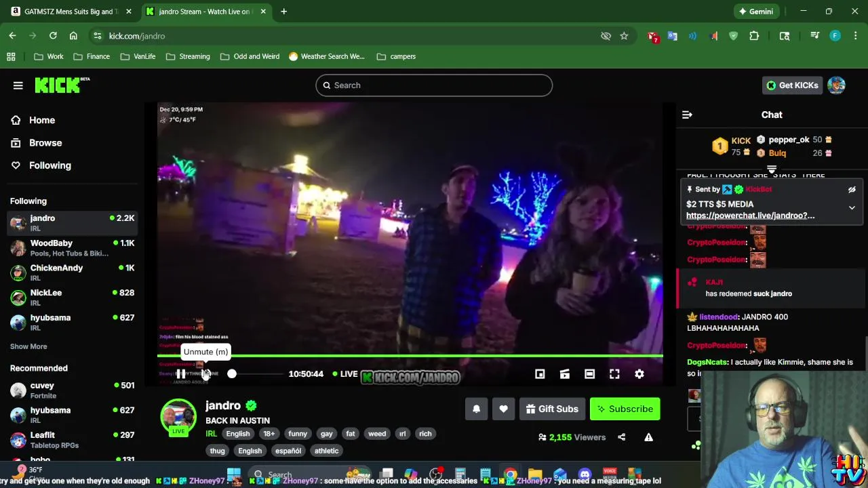Pause the live stream video

coord(180,374)
